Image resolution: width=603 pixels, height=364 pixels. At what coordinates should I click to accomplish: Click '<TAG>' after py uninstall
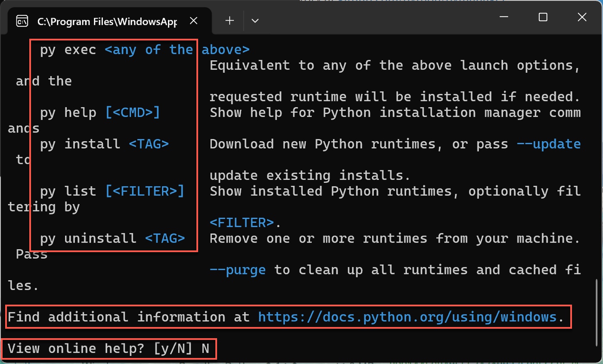click(165, 238)
